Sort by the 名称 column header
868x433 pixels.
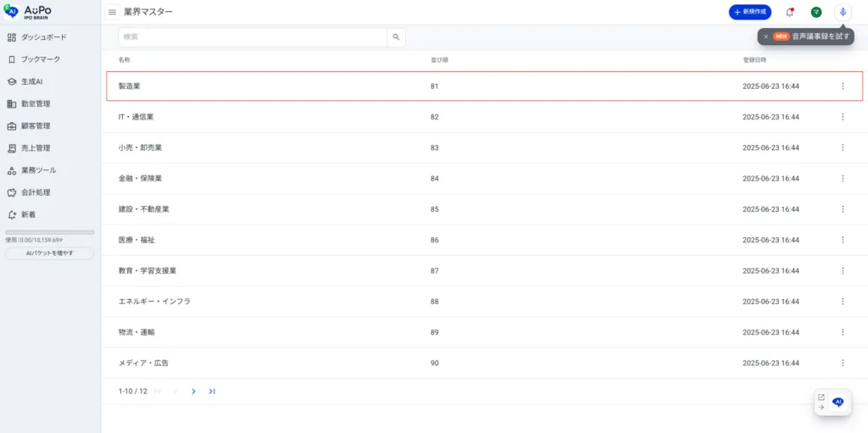124,60
